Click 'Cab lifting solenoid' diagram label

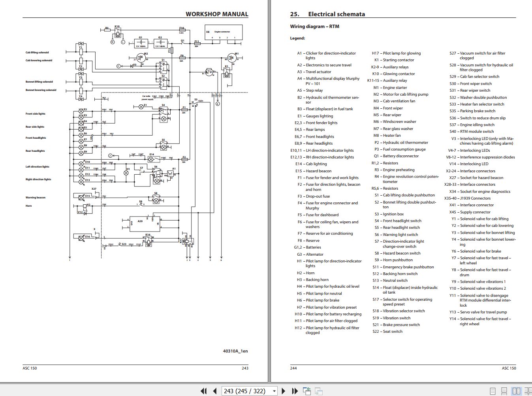pyautogui.click(x=37, y=52)
